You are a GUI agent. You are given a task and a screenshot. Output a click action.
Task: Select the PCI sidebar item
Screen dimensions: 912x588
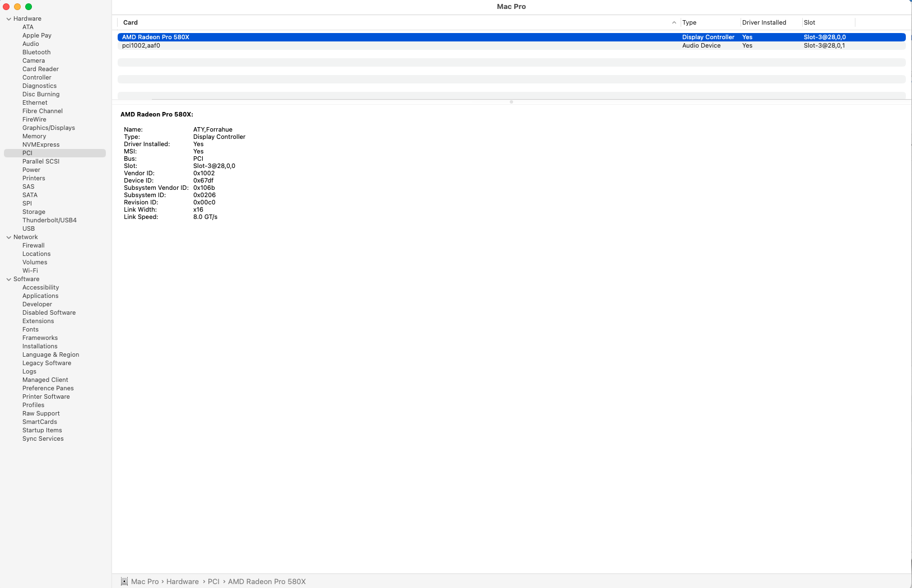pos(55,153)
